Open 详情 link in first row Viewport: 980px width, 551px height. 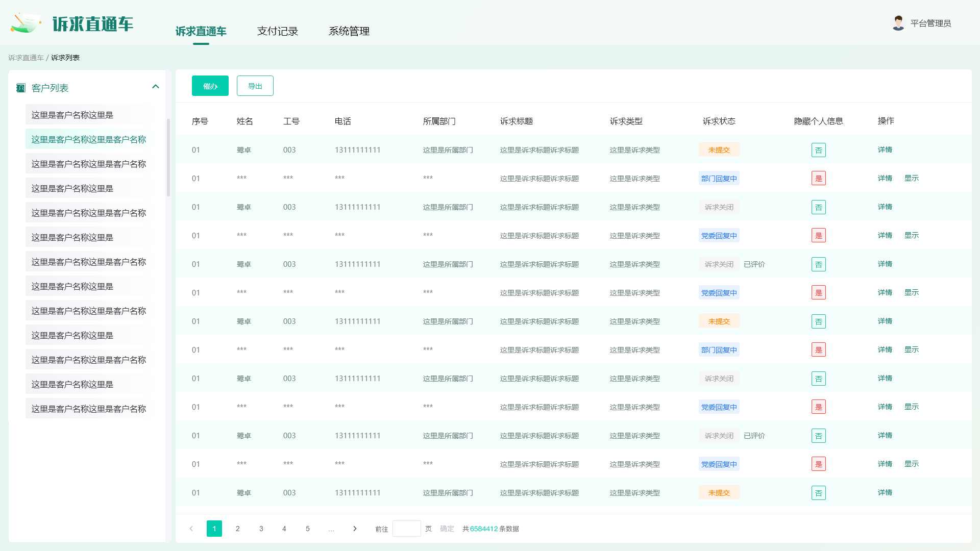885,149
